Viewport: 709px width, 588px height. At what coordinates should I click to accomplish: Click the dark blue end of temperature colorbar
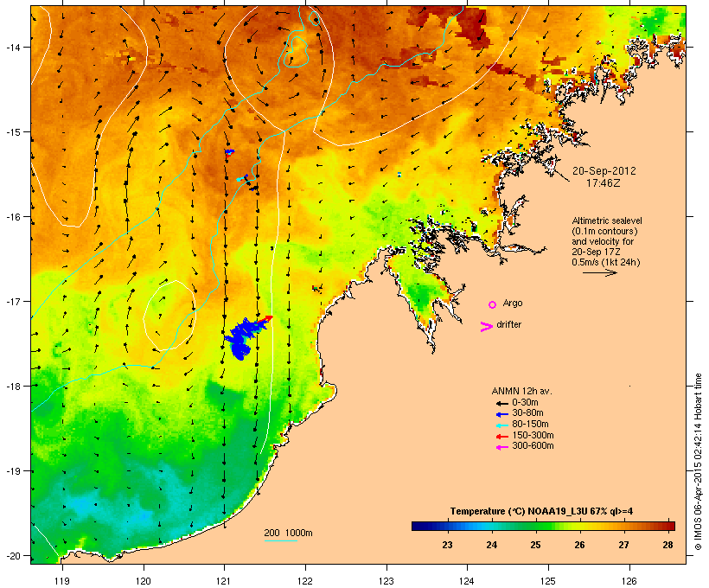click(418, 526)
